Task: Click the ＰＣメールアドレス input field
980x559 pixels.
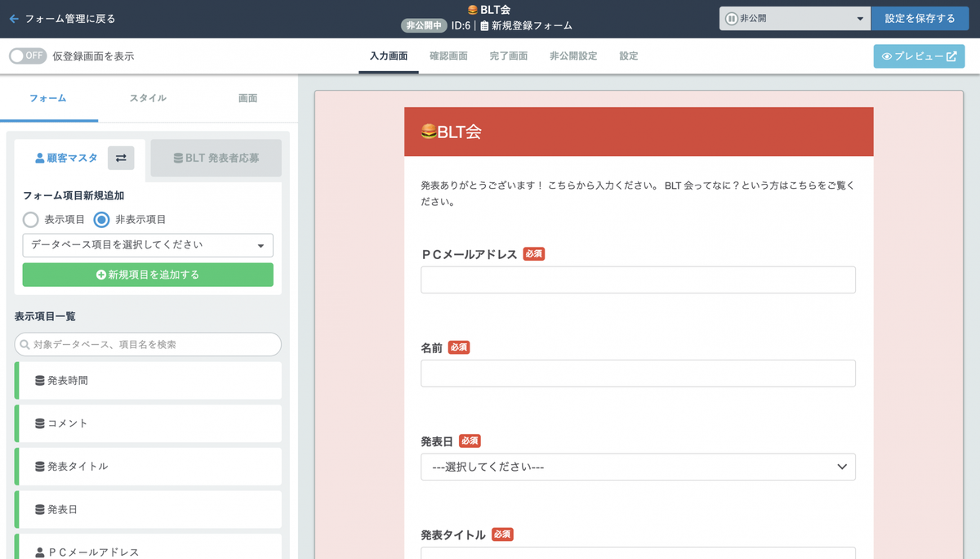Action: 637,279
